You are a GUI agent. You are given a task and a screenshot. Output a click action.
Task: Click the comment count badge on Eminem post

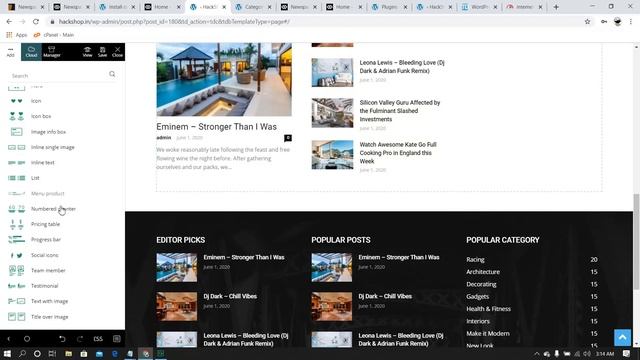coord(288,138)
